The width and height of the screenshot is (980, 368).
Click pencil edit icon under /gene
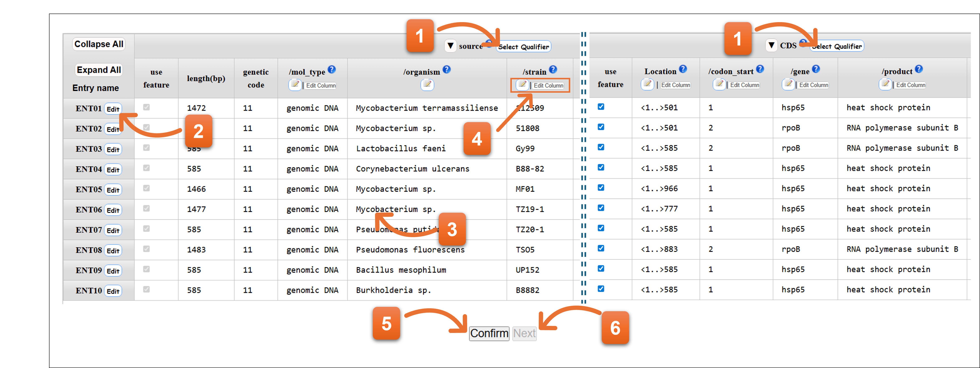coord(788,84)
